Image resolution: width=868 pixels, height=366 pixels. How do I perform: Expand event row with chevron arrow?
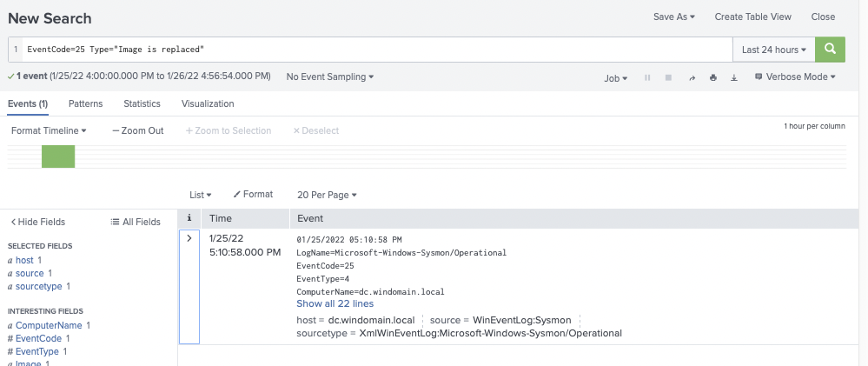coord(189,238)
